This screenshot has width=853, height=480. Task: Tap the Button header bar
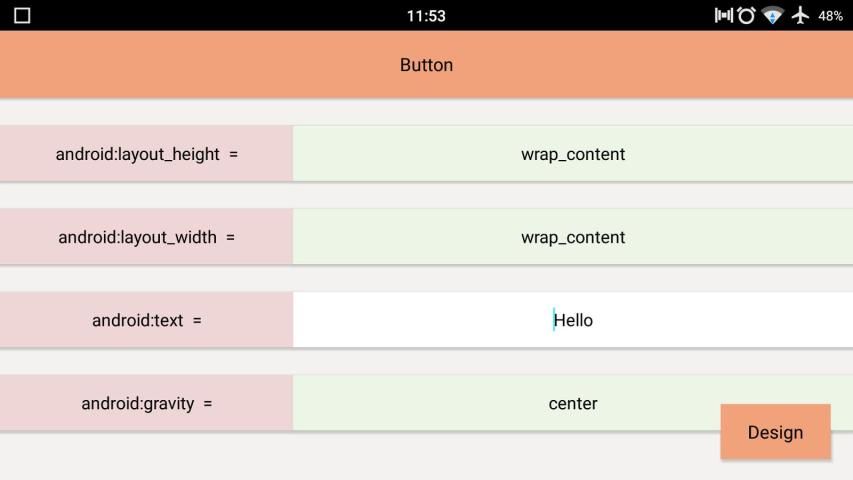pos(426,65)
